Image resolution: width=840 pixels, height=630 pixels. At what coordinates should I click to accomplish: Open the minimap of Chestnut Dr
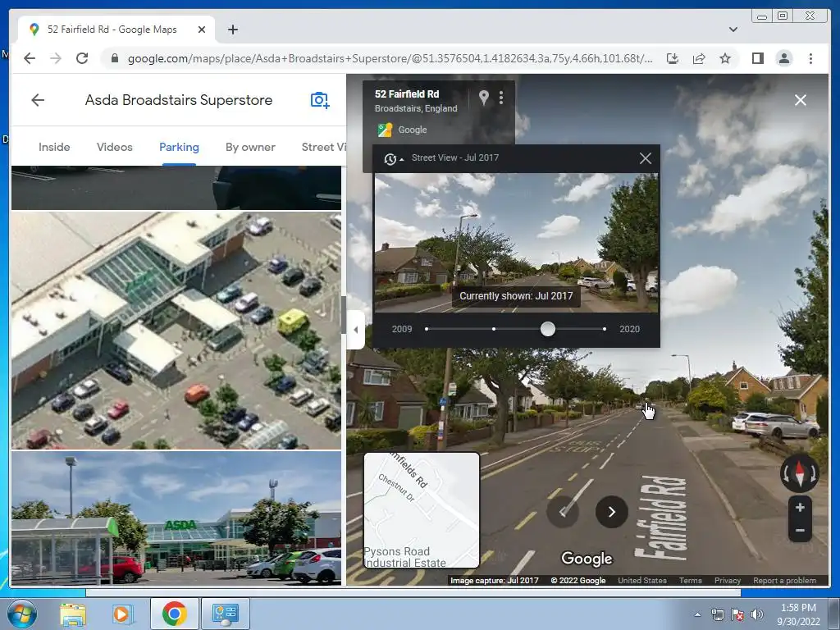(422, 510)
